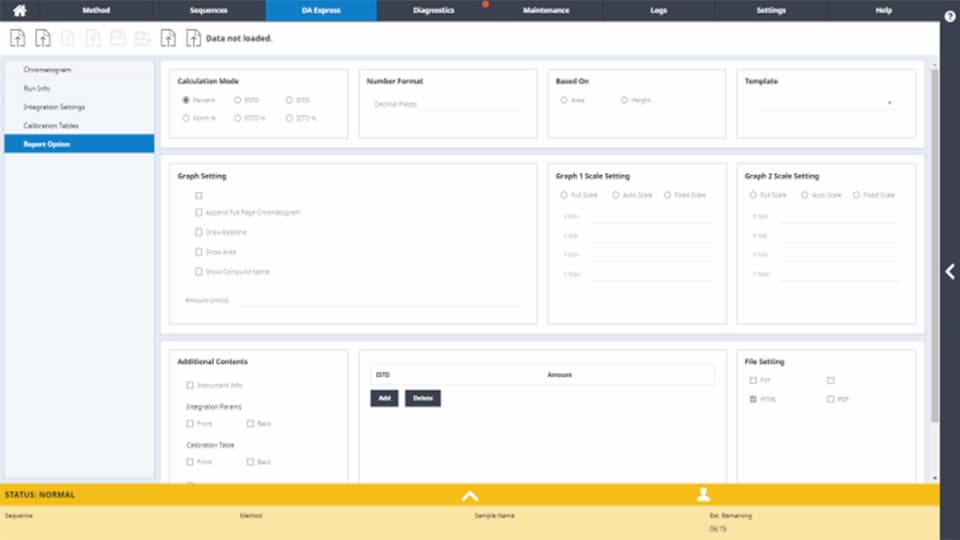Enable Append Full Page Chromatogram
960x540 pixels.
coord(198,212)
